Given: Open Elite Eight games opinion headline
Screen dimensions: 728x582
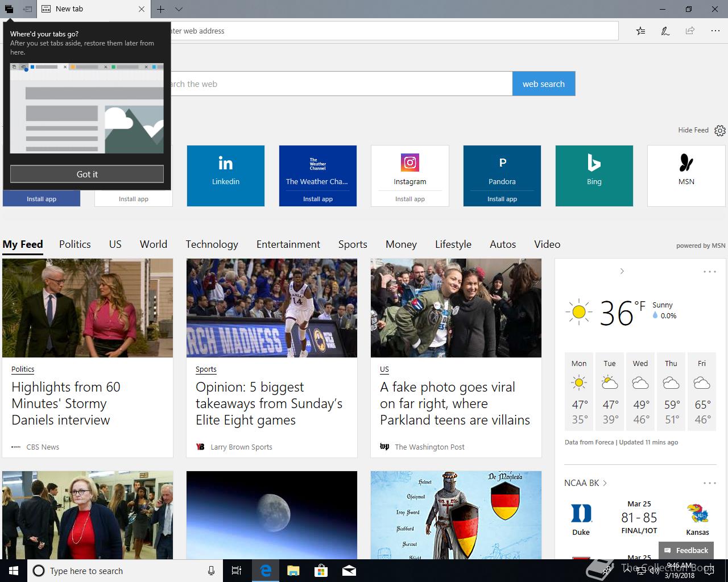Looking at the screenshot, I should [x=269, y=404].
